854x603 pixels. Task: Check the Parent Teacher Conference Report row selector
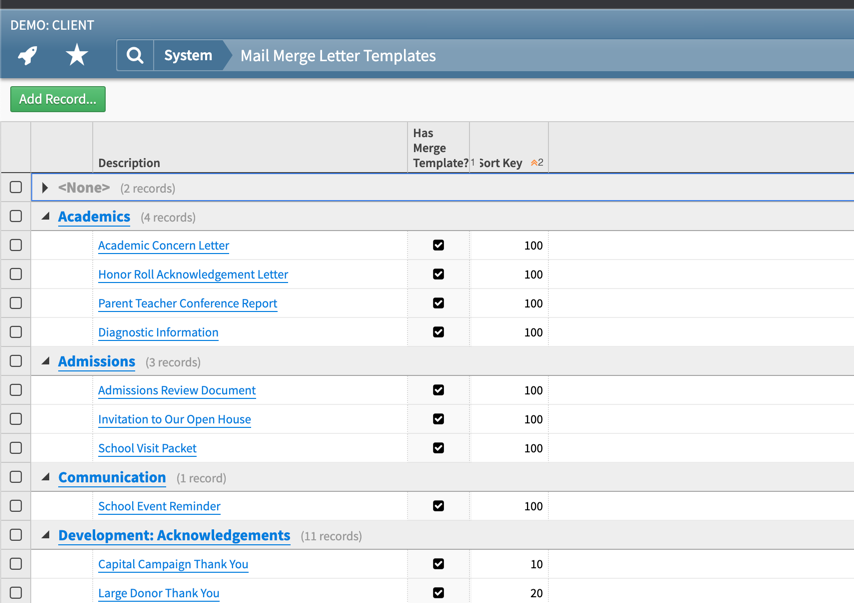(16, 303)
